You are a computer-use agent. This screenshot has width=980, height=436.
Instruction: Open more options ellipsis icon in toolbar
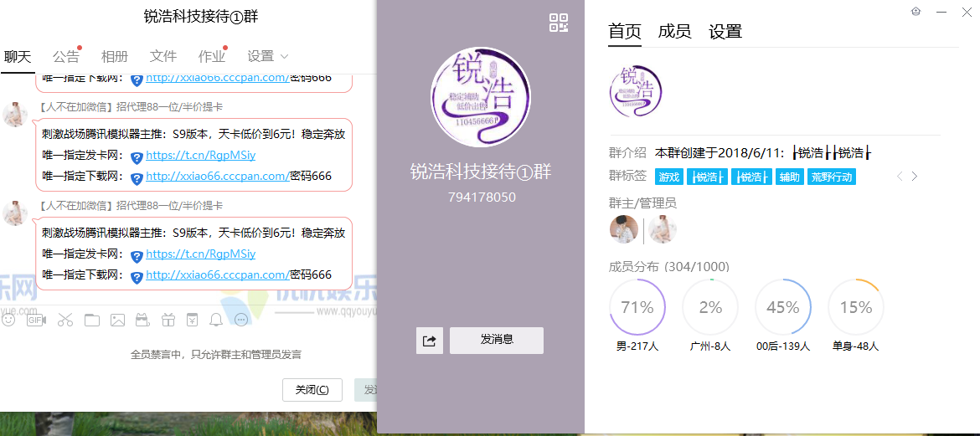pos(241,320)
